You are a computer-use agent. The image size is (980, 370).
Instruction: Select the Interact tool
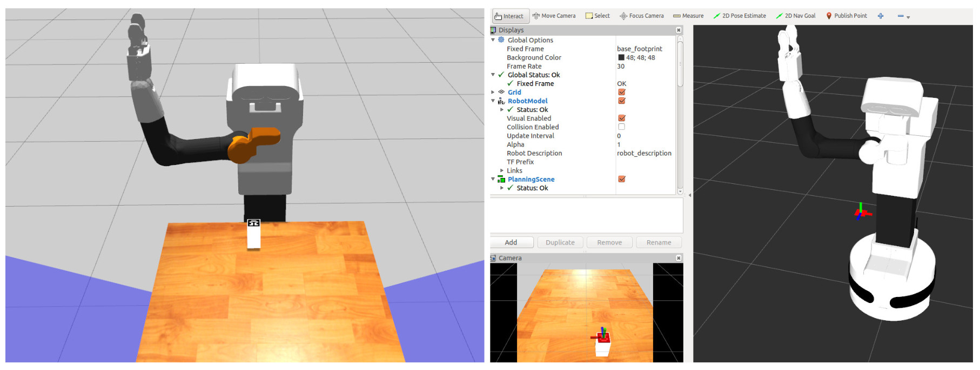[508, 16]
